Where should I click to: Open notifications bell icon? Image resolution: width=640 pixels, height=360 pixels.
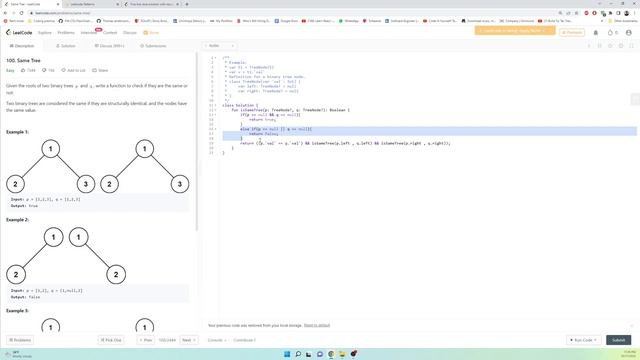[596, 33]
